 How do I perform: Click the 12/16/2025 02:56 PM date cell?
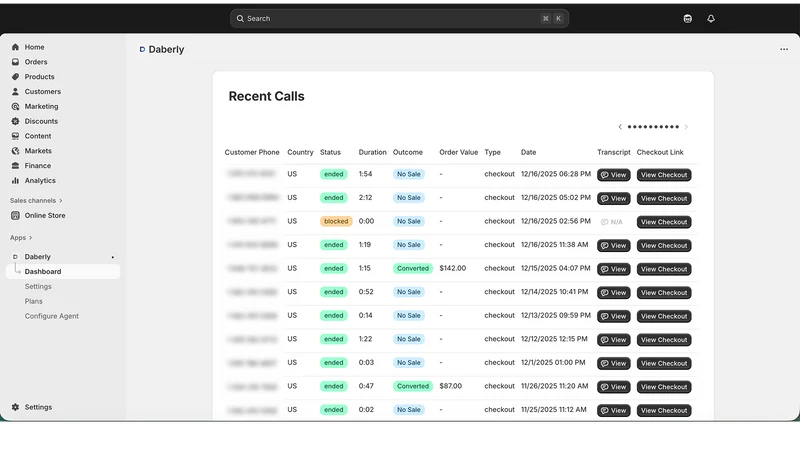(556, 221)
